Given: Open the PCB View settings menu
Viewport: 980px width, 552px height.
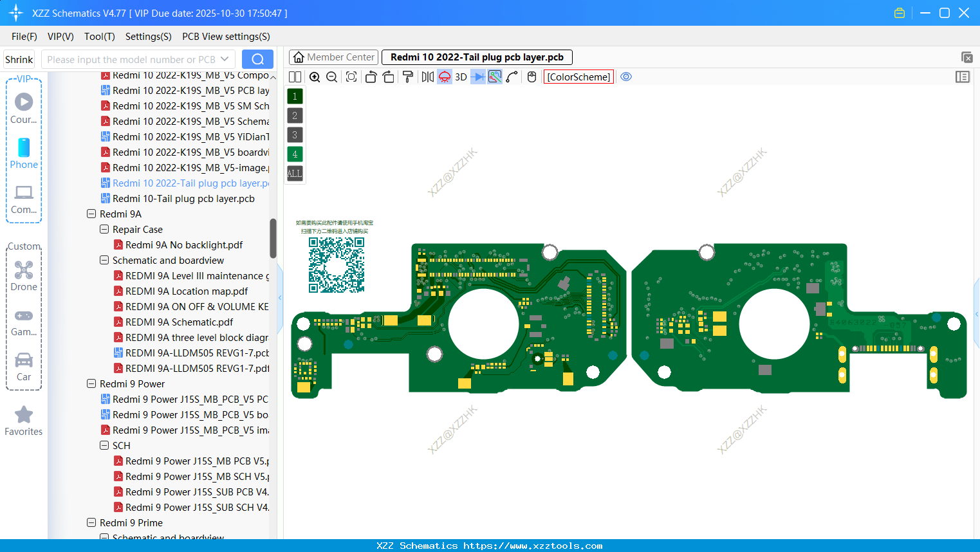Looking at the screenshot, I should pyautogui.click(x=225, y=37).
